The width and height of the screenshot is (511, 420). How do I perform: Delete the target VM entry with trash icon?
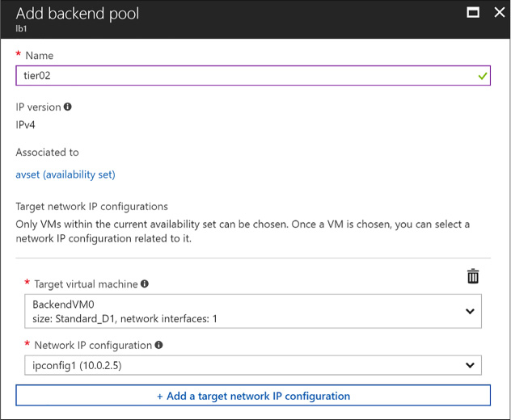[472, 276]
